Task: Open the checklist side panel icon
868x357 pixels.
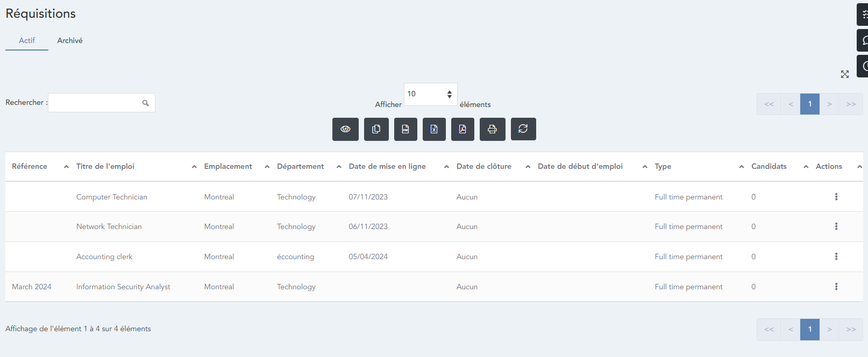Action: (x=863, y=15)
